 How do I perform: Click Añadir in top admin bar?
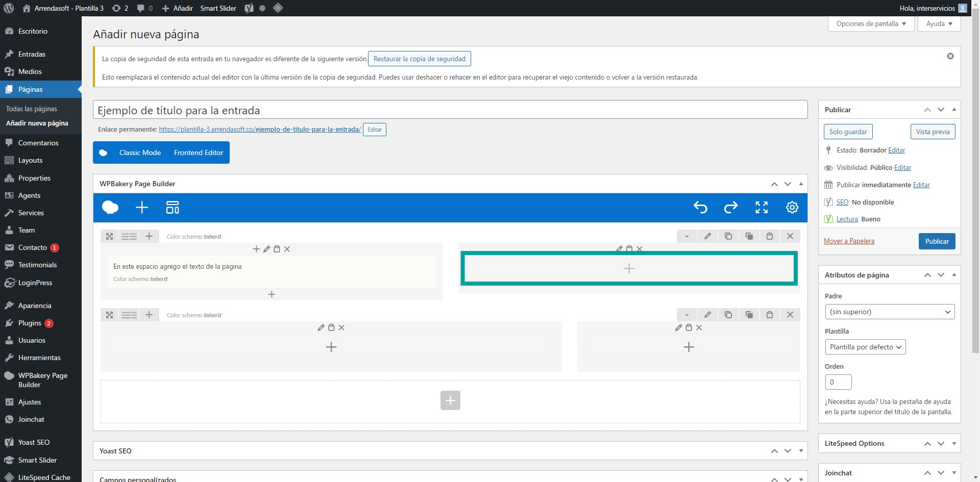178,8
